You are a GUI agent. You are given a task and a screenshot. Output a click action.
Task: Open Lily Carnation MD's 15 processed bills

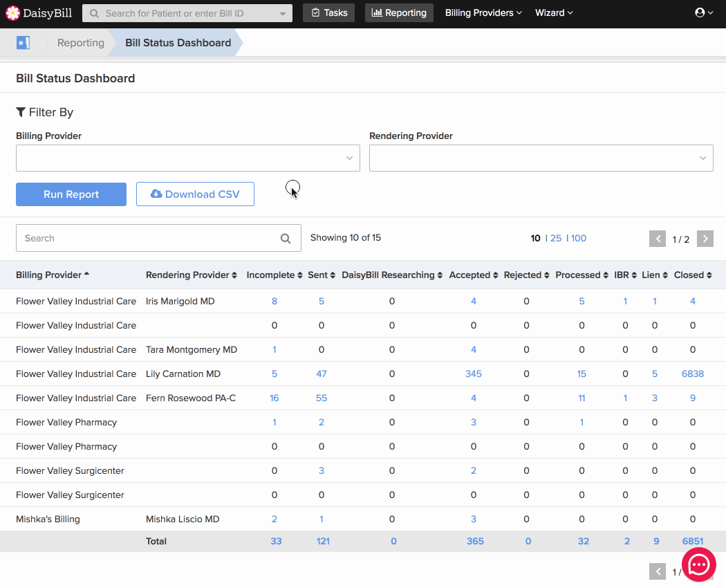[581, 374]
